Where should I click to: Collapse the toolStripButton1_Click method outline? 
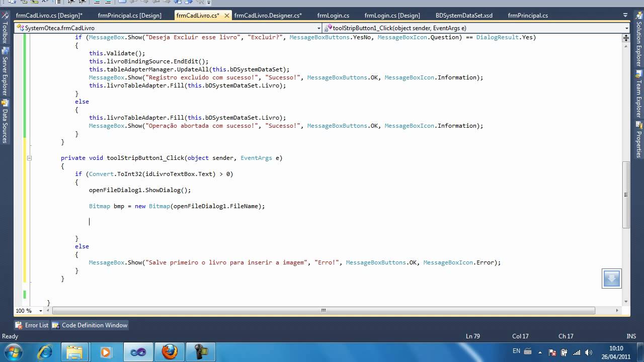(x=29, y=158)
